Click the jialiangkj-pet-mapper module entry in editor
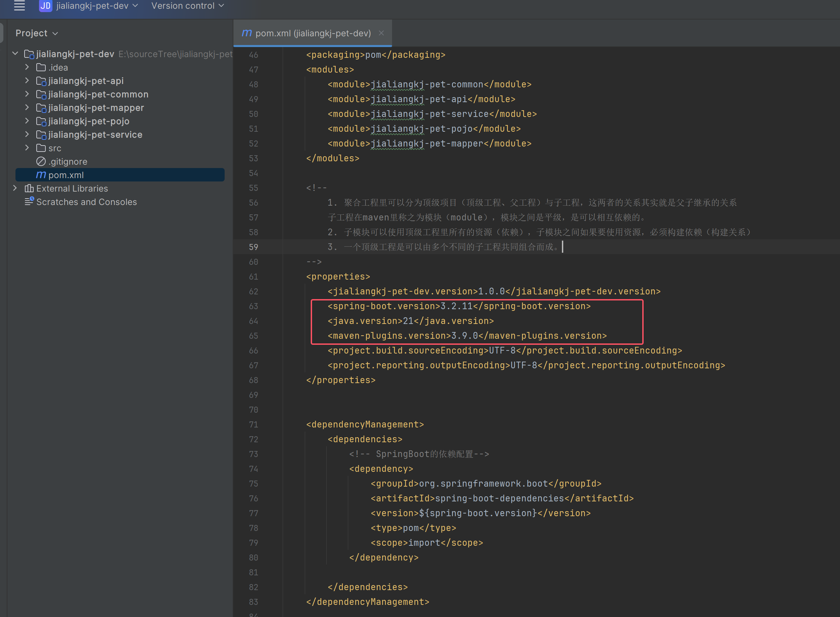The image size is (840, 617). [x=429, y=144]
